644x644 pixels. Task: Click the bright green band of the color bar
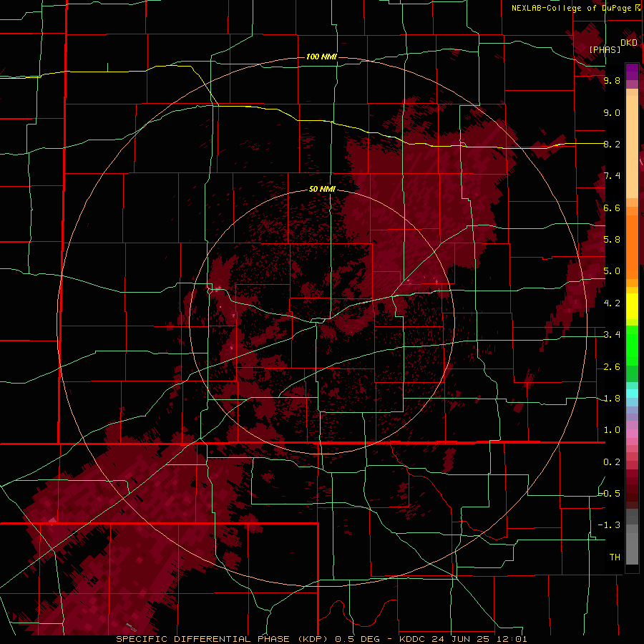tap(632, 345)
